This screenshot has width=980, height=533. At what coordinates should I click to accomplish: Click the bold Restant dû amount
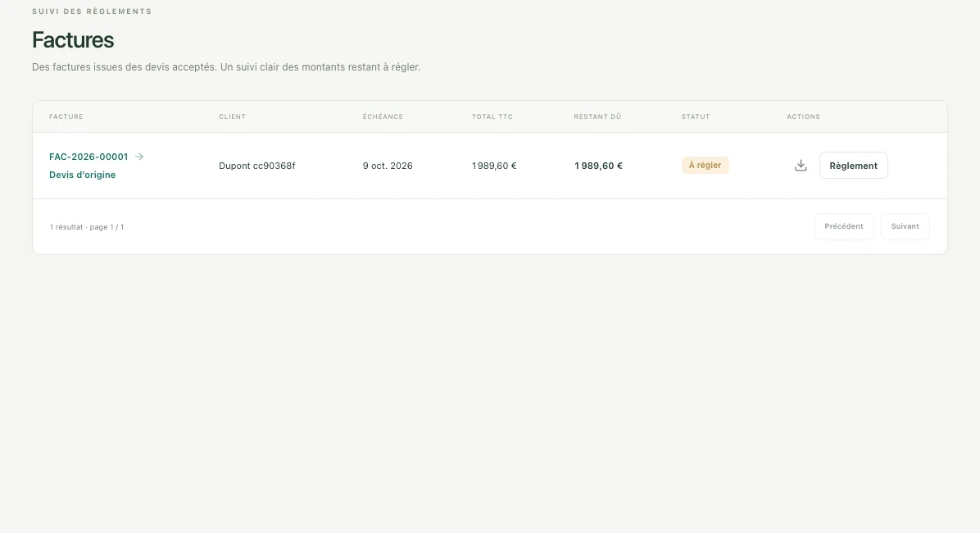(x=598, y=166)
